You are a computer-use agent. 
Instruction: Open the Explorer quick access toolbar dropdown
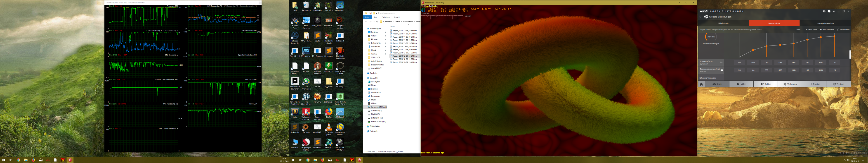pos(377,13)
